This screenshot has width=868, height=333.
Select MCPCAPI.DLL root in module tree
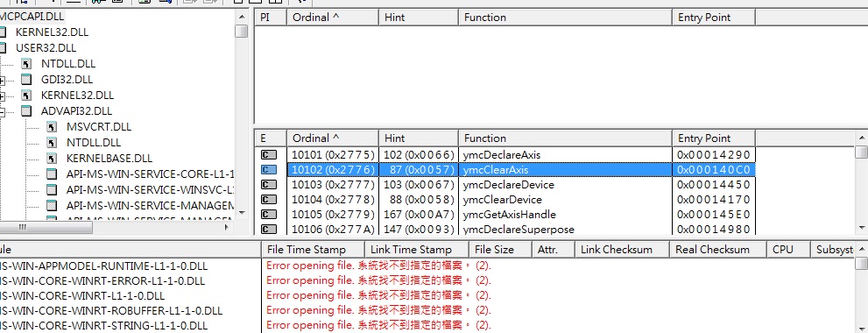point(33,16)
